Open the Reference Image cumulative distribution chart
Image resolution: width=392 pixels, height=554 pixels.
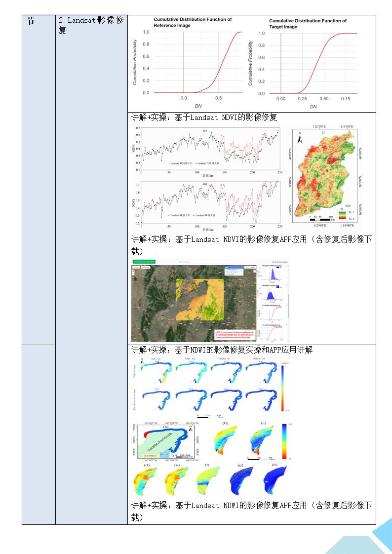click(x=188, y=63)
